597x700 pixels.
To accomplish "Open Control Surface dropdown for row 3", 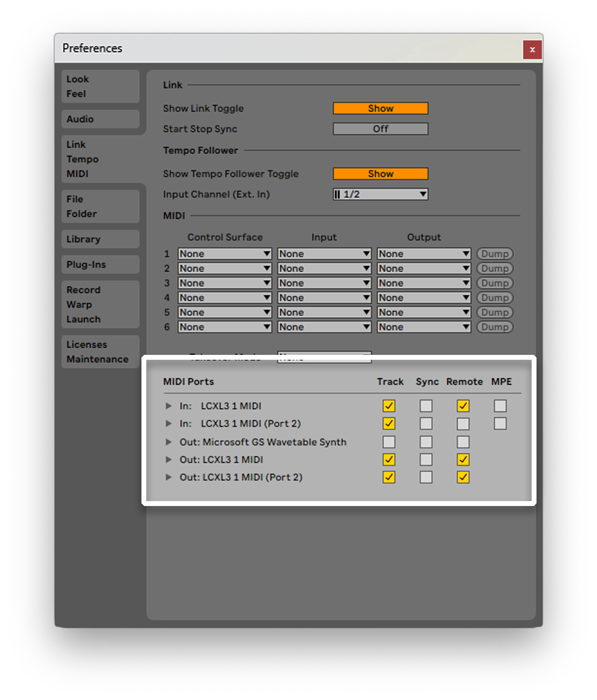I will point(225,283).
